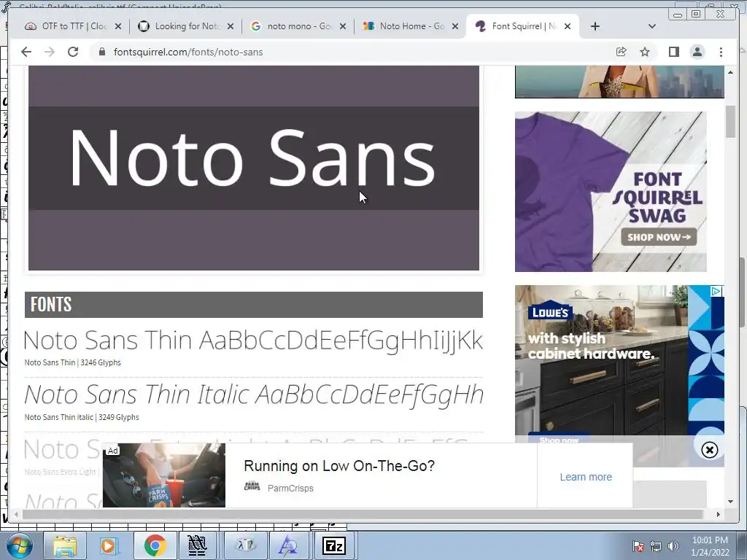Open the striped bird taskbar app
Image resolution: width=747 pixels, height=560 pixels.
pyautogui.click(x=197, y=545)
